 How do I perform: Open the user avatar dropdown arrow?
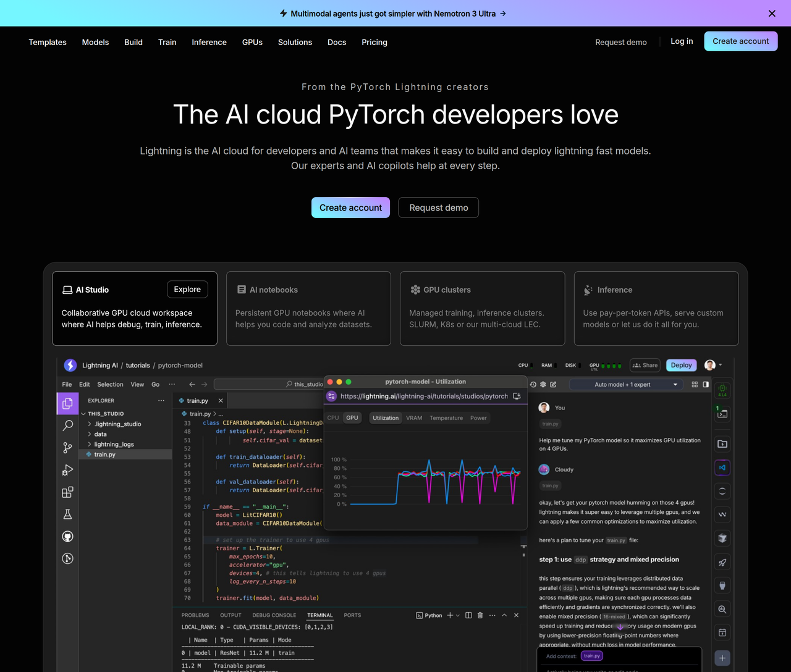pos(721,364)
